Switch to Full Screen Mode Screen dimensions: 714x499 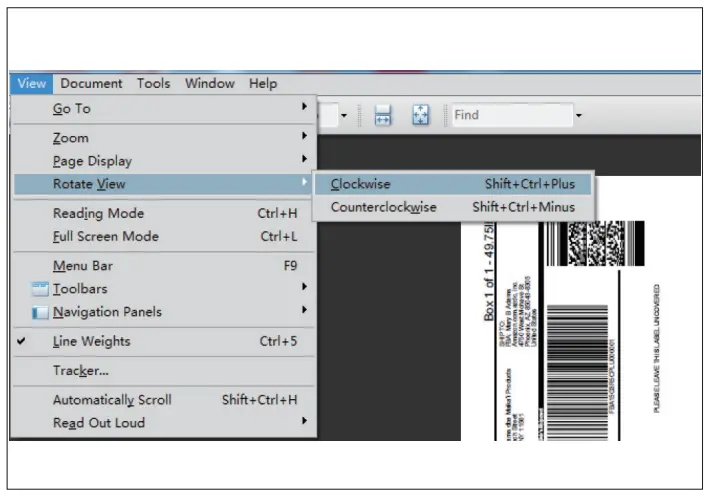click(x=164, y=236)
